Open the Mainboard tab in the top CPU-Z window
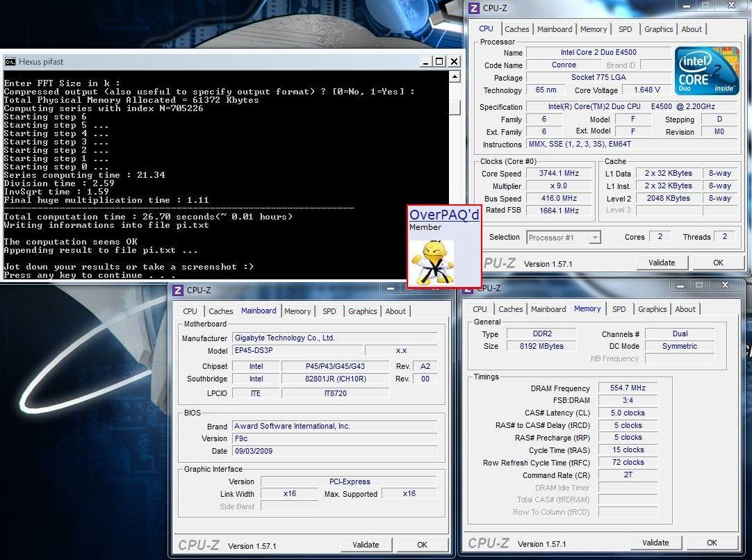The height and width of the screenshot is (560, 752). 555,29
